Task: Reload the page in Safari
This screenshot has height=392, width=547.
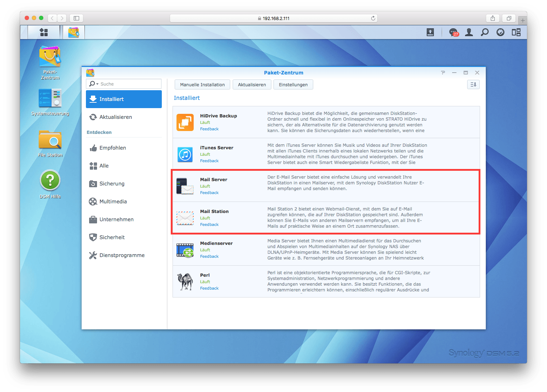Action: point(373,18)
